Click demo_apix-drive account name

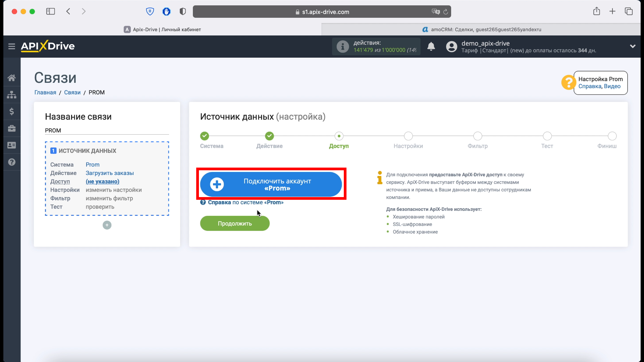click(x=485, y=43)
